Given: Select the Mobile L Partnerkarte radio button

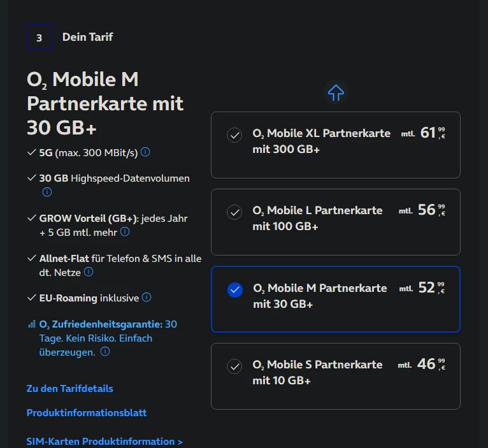Looking at the screenshot, I should [x=234, y=212].
